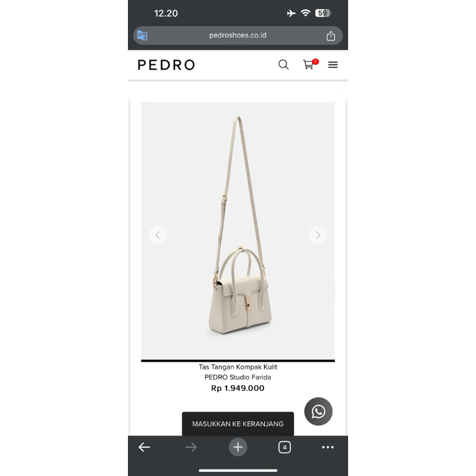Click the Rp 1.949.000 price

click(237, 389)
